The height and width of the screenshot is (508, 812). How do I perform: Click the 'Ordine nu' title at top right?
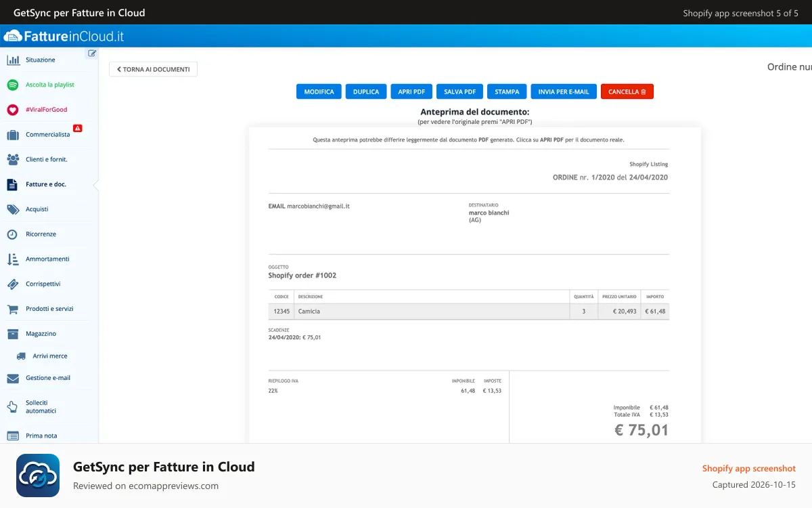coord(790,67)
